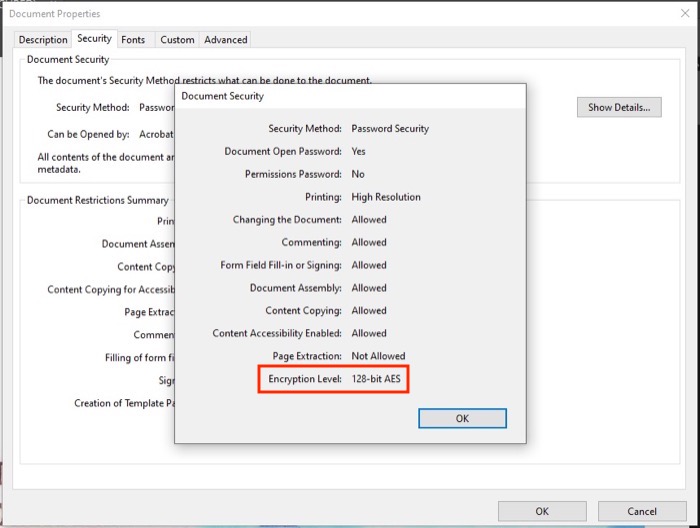Viewport: 700px width, 528px height.
Task: Click the Show Details... button
Action: pyautogui.click(x=619, y=107)
